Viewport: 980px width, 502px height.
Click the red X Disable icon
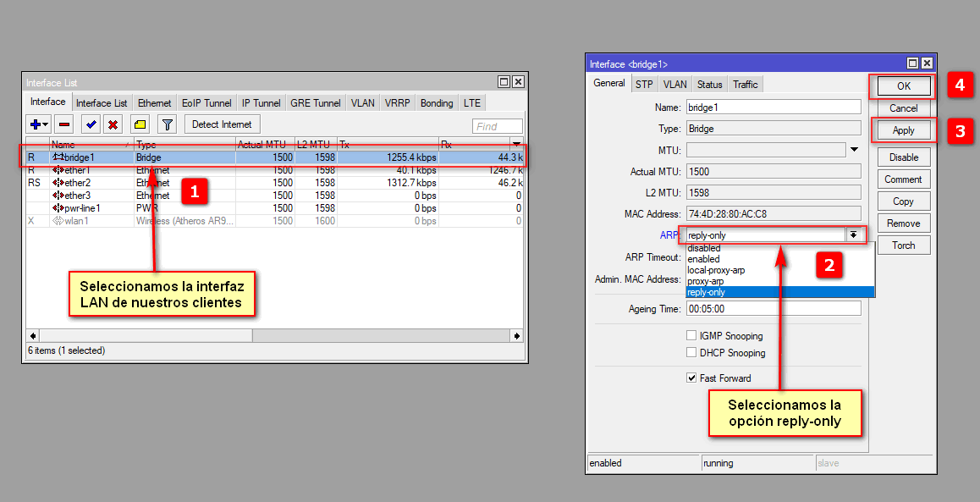pos(112,124)
